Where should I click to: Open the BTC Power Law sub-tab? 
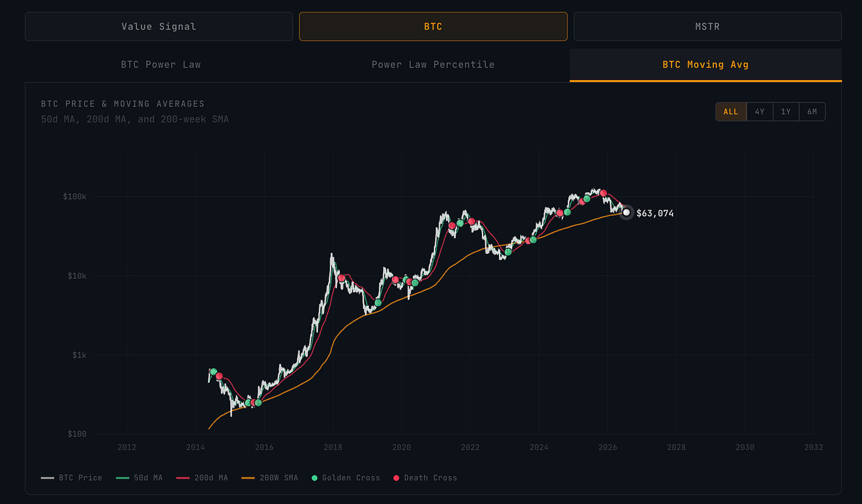pos(161,64)
